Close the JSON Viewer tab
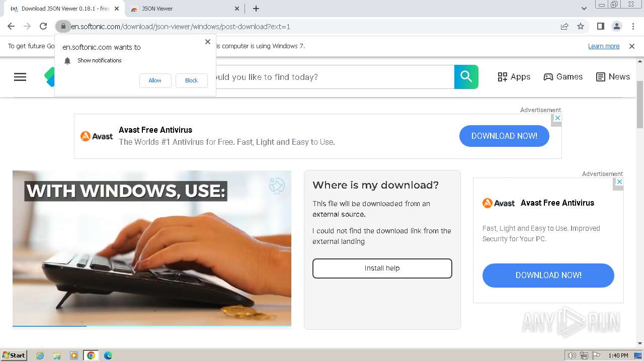644x362 pixels. 237,9
